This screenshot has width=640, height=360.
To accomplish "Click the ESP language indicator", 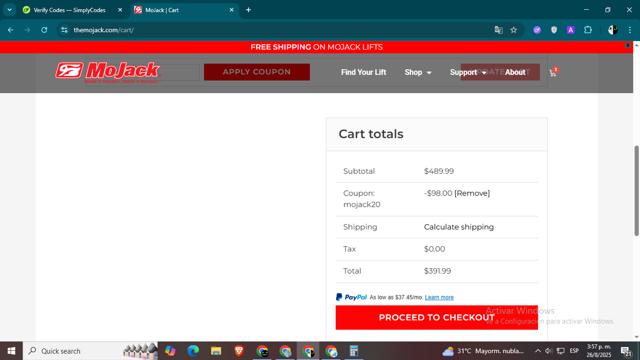I will pyautogui.click(x=574, y=351).
